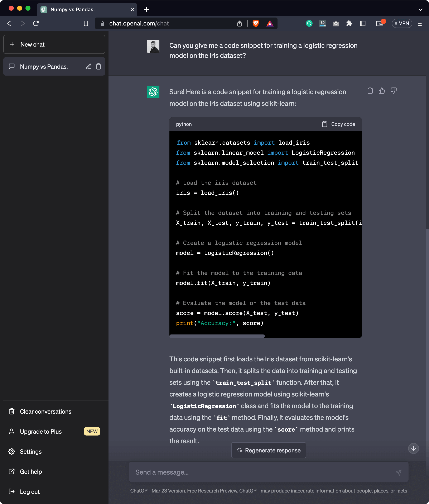Open the ChatGPT Mar 23 Version link
429x504 pixels.
coord(158,491)
